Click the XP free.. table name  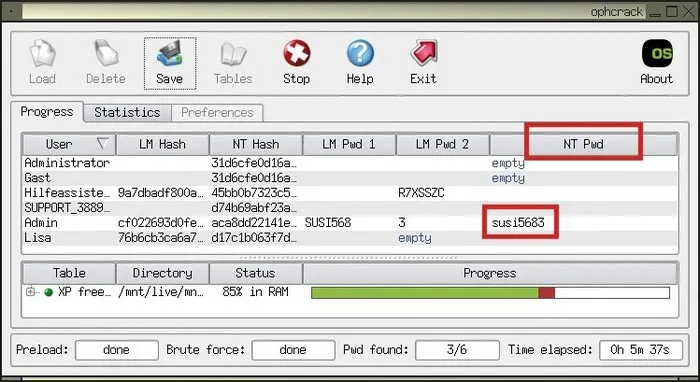[x=84, y=292]
